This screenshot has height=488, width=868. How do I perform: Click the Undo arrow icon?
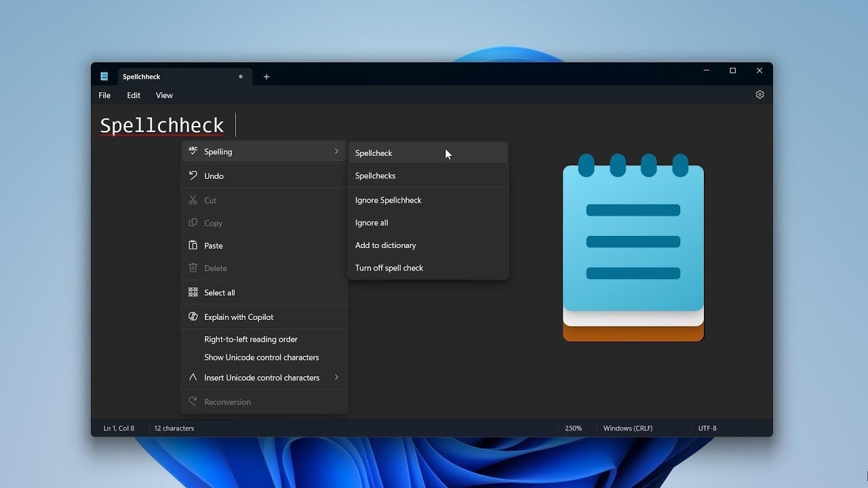pos(193,176)
